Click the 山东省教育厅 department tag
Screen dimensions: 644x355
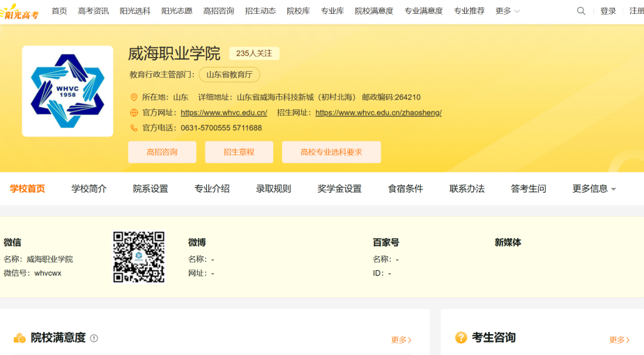point(229,74)
